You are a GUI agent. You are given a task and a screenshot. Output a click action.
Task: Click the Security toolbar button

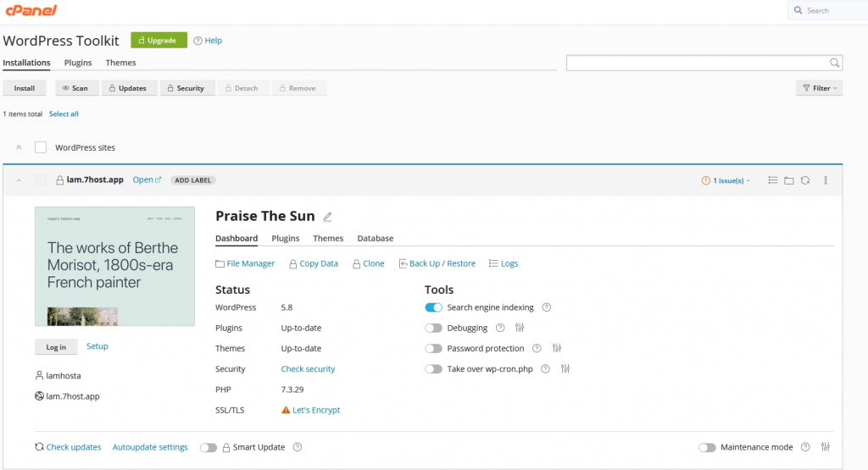(x=187, y=88)
